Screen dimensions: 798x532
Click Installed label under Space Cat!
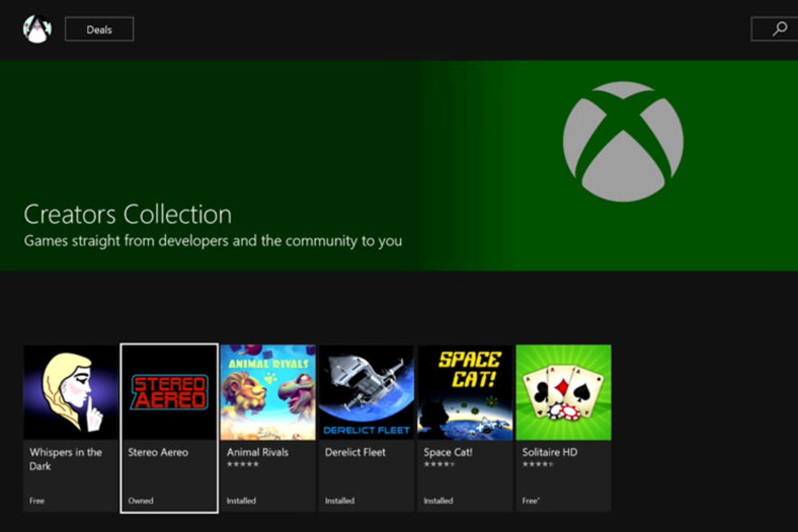click(438, 501)
